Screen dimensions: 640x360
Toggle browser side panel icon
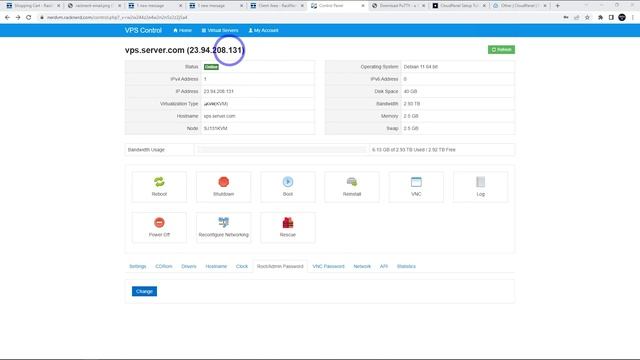(x=611, y=18)
